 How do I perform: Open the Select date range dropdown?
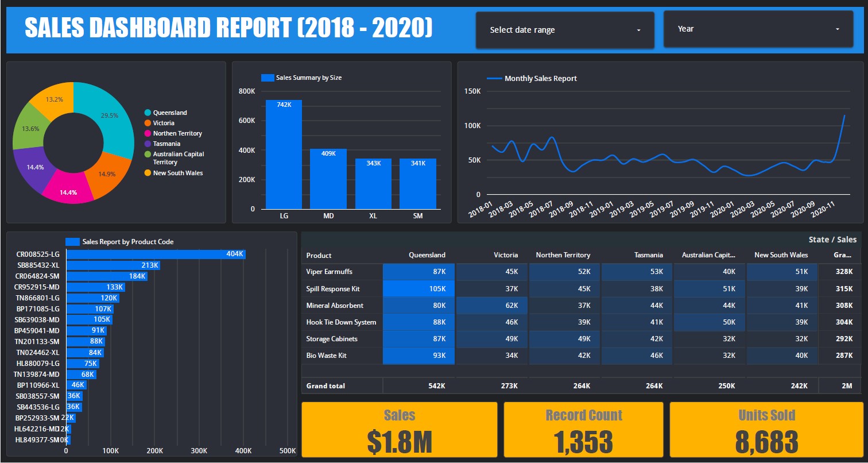(565, 30)
